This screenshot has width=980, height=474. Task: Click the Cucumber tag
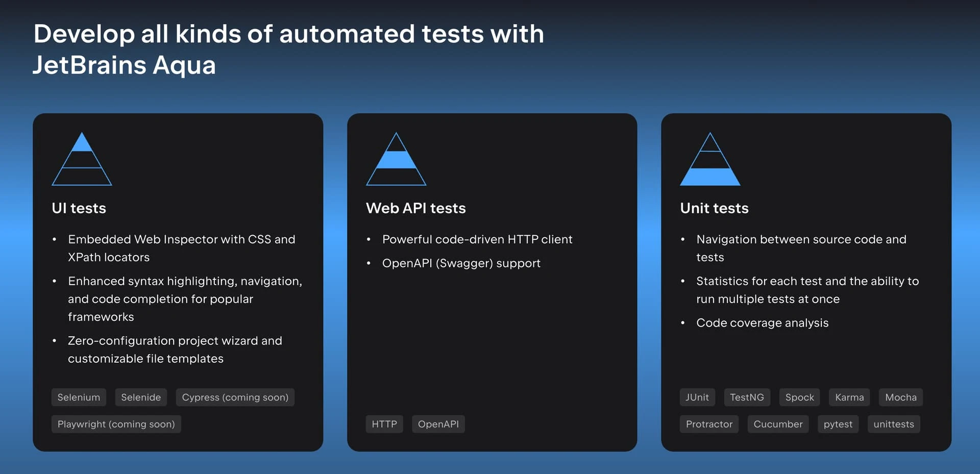[x=778, y=424]
